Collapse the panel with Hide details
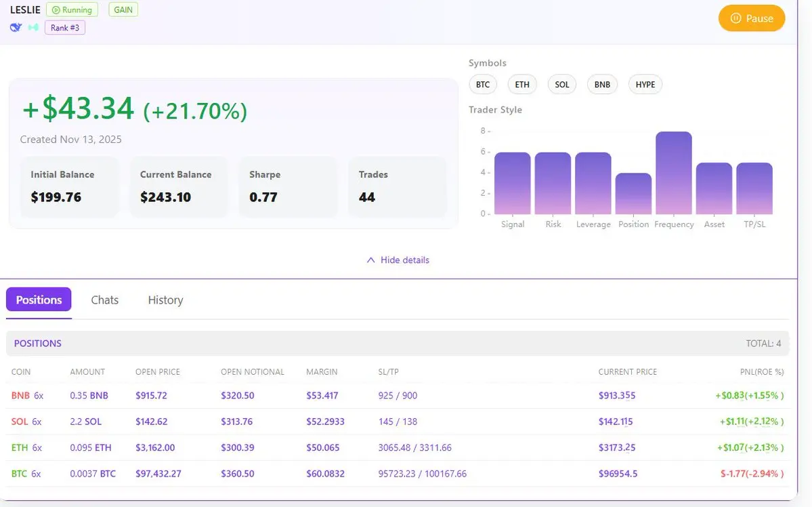The image size is (812, 507). pyautogui.click(x=404, y=260)
